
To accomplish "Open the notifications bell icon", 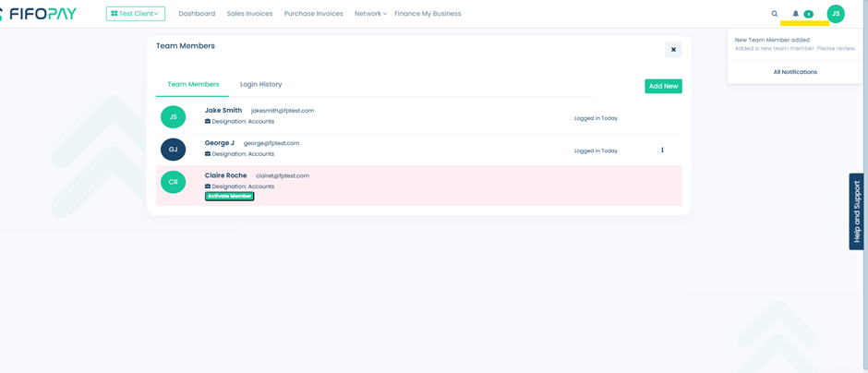I will click(x=795, y=14).
